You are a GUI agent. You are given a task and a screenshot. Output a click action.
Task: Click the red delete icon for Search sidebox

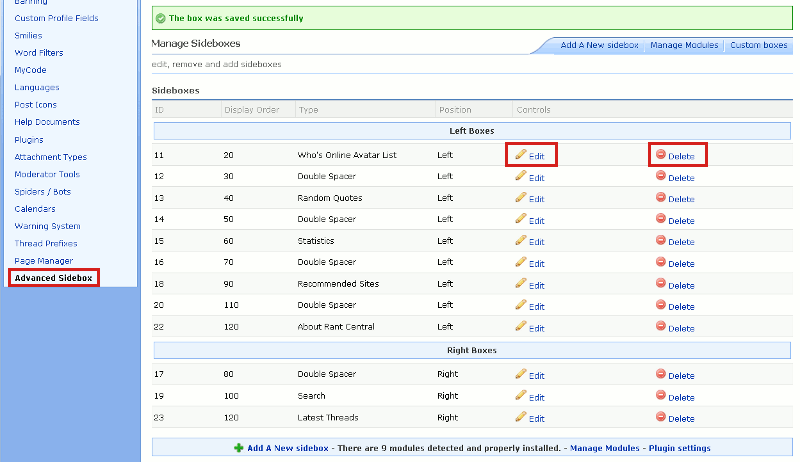tap(660, 395)
